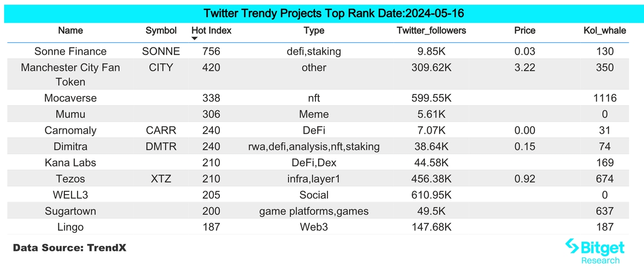Select the XTZ symbol for Tezos
Image resolution: width=644 pixels, height=272 pixels.
[x=161, y=178]
